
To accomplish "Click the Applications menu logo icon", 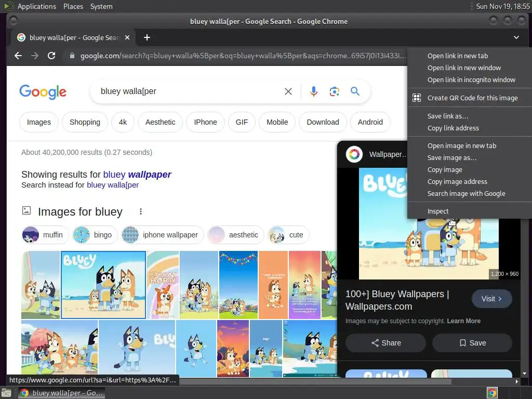I will point(8,6).
